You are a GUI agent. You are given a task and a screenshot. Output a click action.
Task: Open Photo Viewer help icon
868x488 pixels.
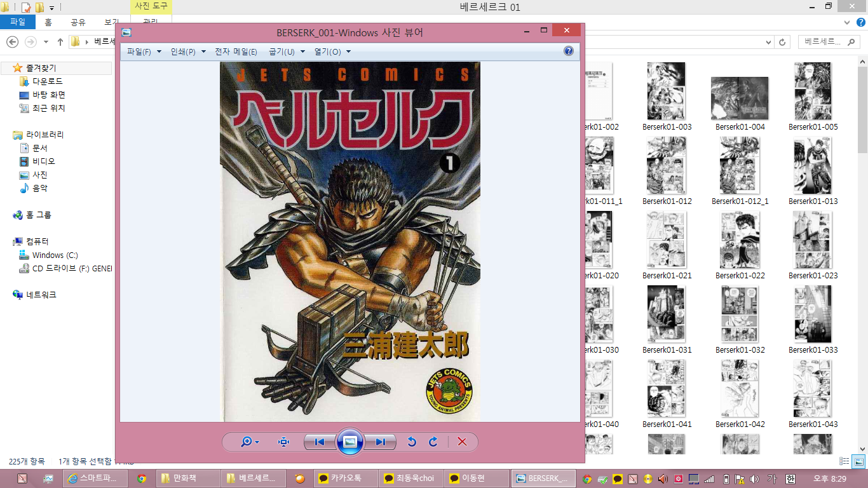tap(569, 51)
